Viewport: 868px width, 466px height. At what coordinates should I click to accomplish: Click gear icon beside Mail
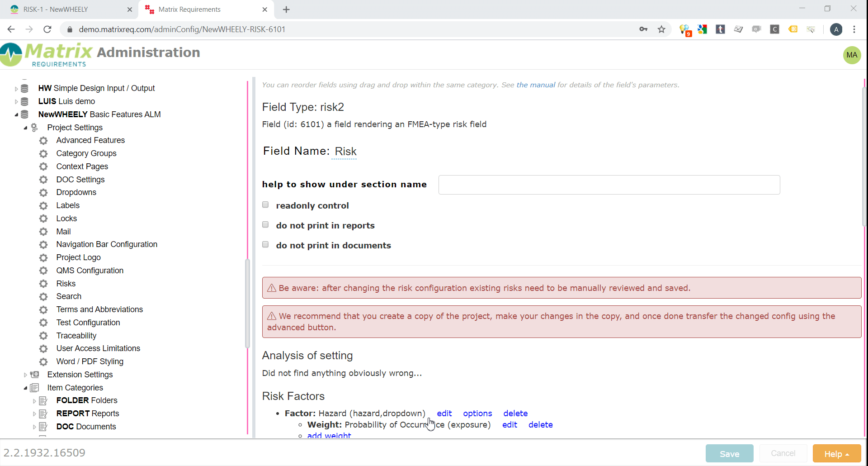[43, 232]
